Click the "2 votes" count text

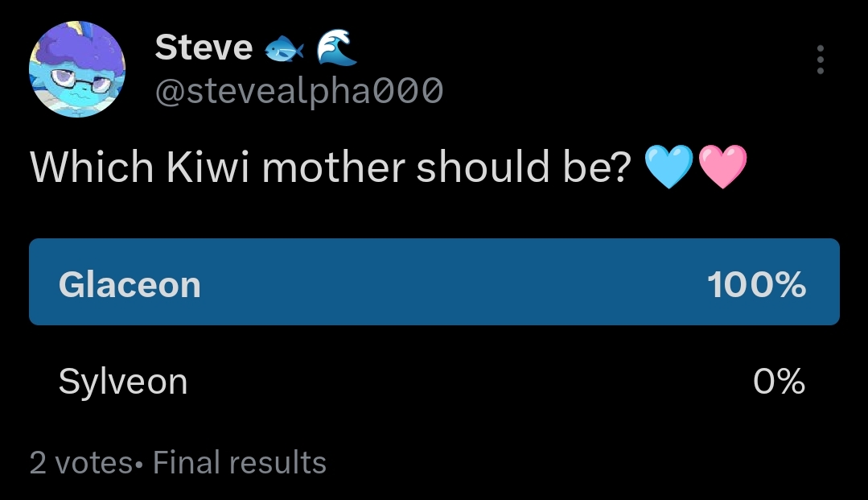[80, 462]
